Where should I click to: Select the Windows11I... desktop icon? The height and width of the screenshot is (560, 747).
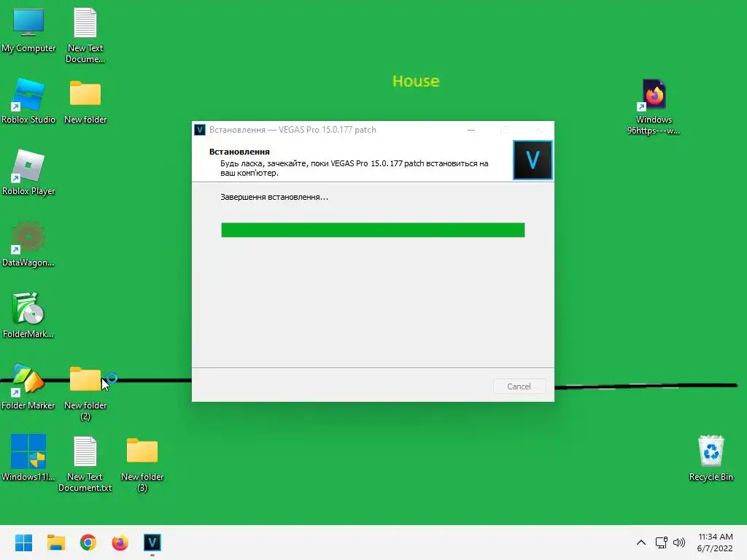point(28,457)
